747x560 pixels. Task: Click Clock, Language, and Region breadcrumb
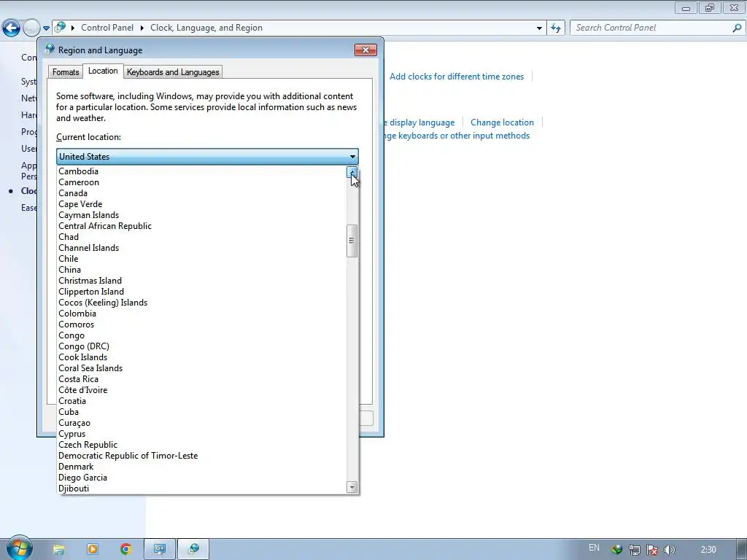[x=206, y=28]
